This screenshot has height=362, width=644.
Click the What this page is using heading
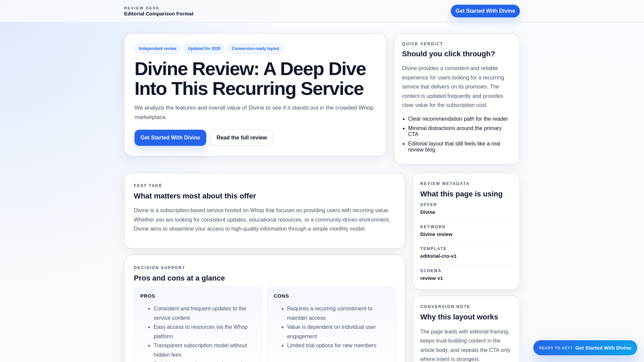click(x=461, y=194)
